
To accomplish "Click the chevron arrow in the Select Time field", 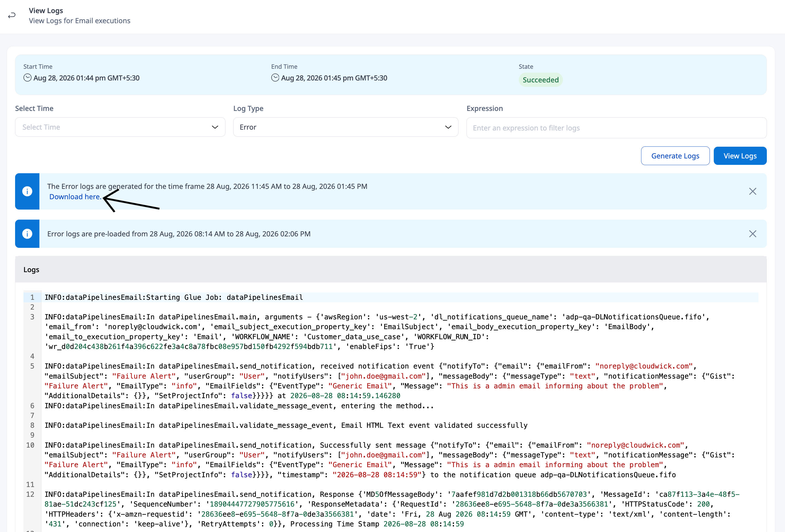I will coord(215,127).
